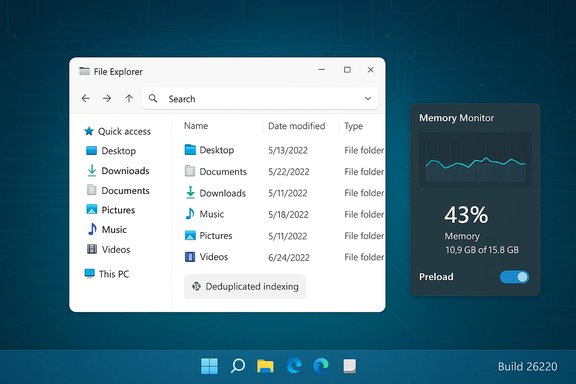Click the Videos icon in the file list
Image resolution: width=576 pixels, height=384 pixels.
click(x=190, y=256)
